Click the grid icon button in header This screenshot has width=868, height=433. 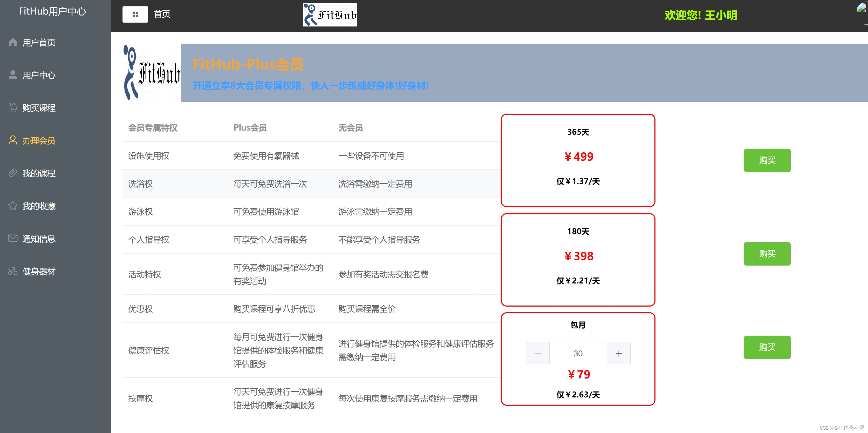tap(135, 14)
